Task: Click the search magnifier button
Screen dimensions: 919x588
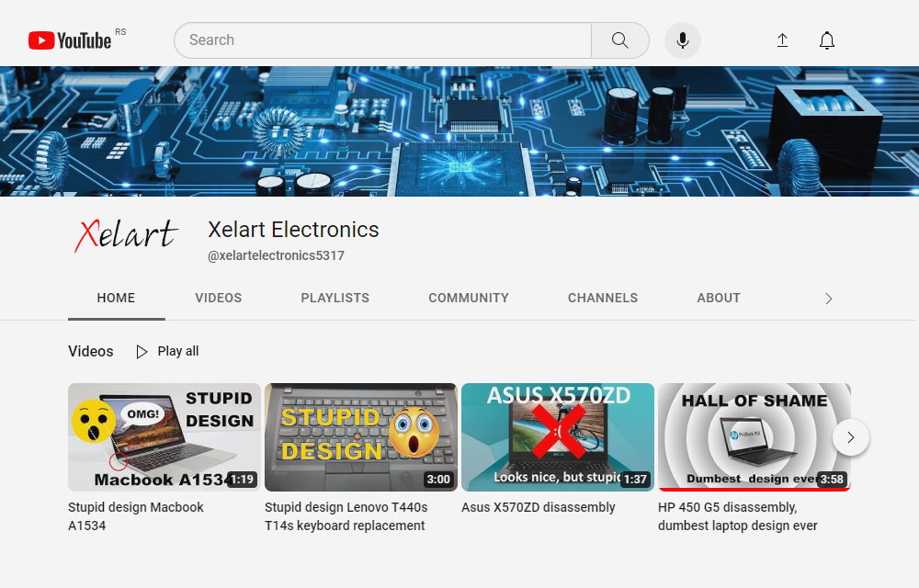Action: coord(620,40)
